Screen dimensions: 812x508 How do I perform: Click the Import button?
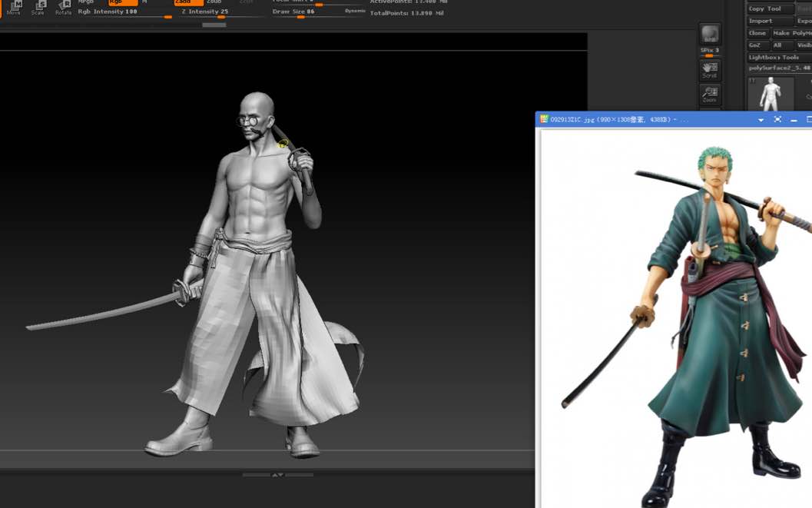click(x=771, y=21)
